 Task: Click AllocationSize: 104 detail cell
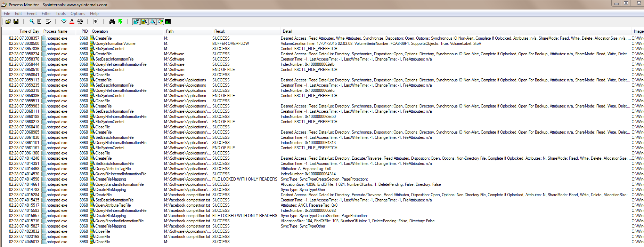point(358,221)
